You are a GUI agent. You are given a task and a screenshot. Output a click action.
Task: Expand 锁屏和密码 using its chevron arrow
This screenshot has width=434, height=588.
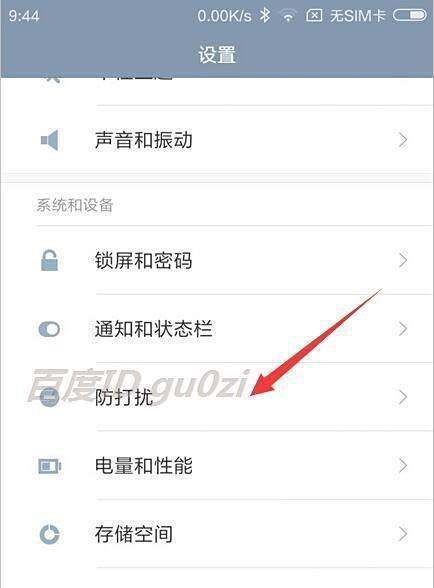(x=403, y=260)
